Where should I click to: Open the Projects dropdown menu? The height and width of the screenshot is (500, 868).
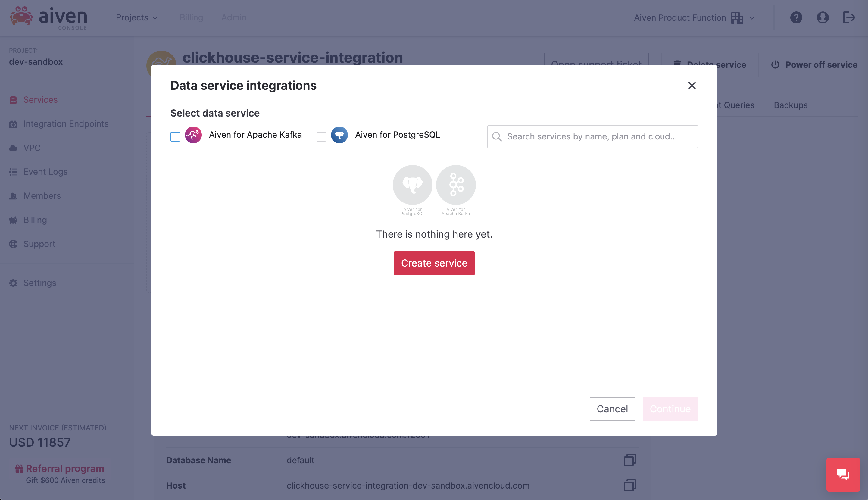137,17
